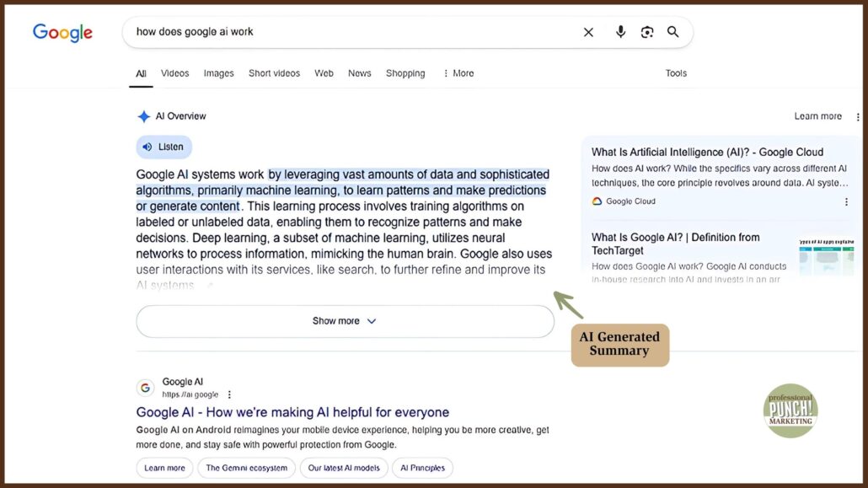Viewport: 868px width, 488px height.
Task: Open Google Lens camera search
Action: click(647, 31)
